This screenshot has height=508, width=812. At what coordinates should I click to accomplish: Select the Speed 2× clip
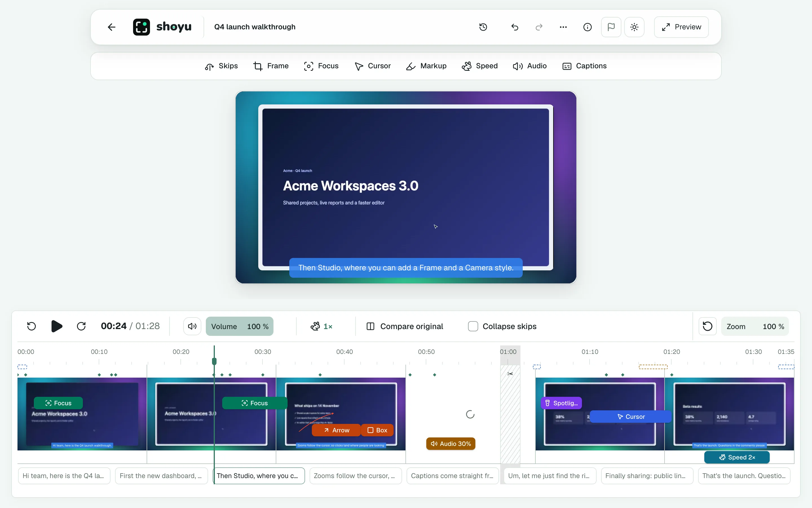click(x=737, y=457)
